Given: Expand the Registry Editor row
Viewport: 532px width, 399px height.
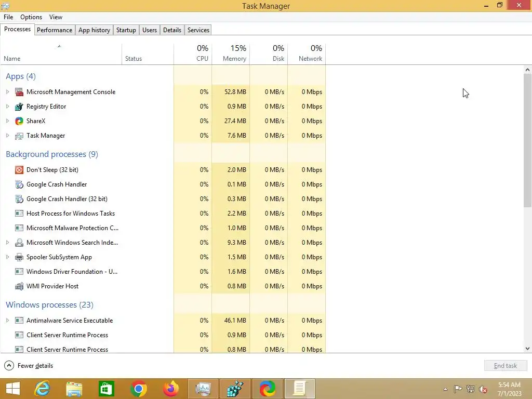Looking at the screenshot, I should [7, 107].
